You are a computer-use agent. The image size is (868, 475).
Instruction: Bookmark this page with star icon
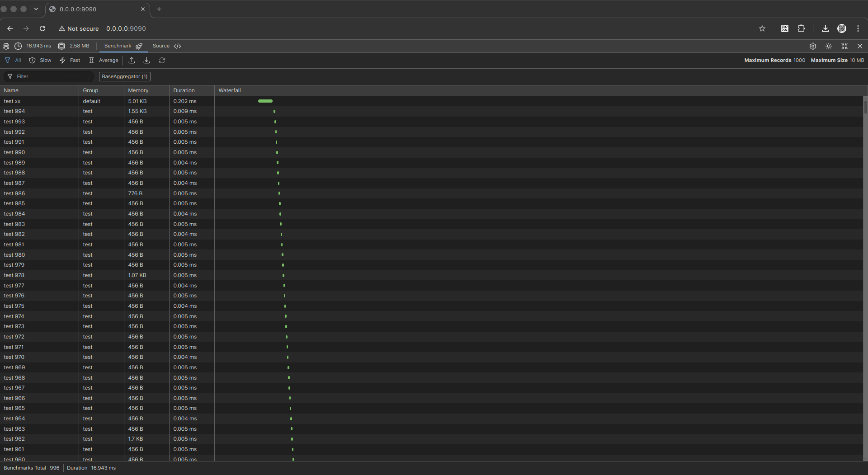[762, 28]
